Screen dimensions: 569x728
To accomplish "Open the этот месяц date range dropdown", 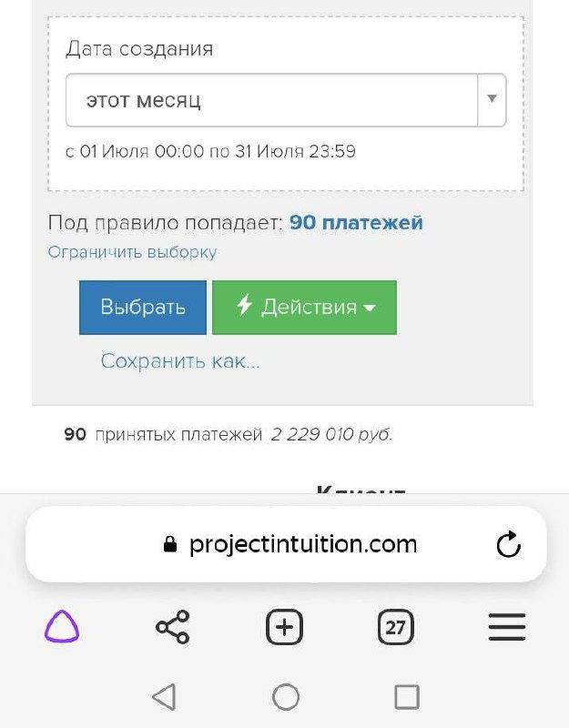I will [x=273, y=100].
